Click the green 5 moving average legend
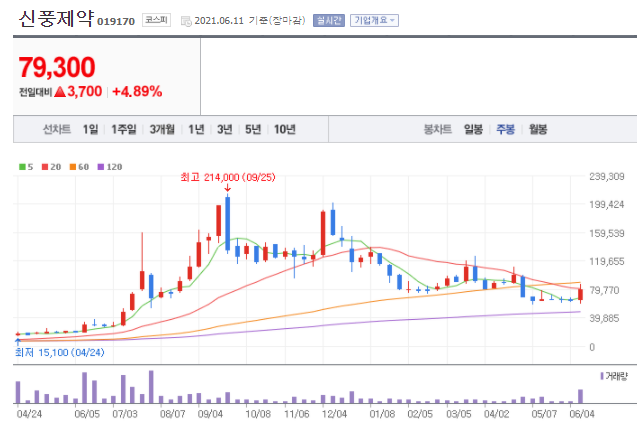The image size is (637, 433). point(26,167)
